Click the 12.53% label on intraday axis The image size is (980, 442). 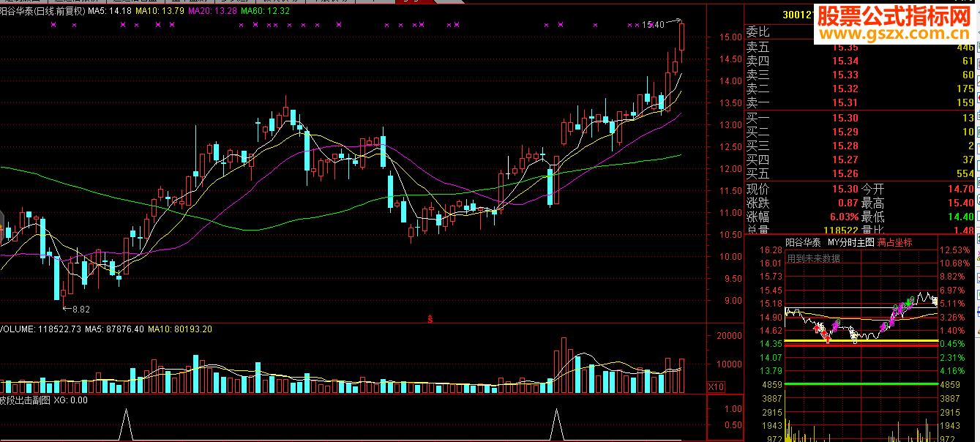[x=955, y=250]
